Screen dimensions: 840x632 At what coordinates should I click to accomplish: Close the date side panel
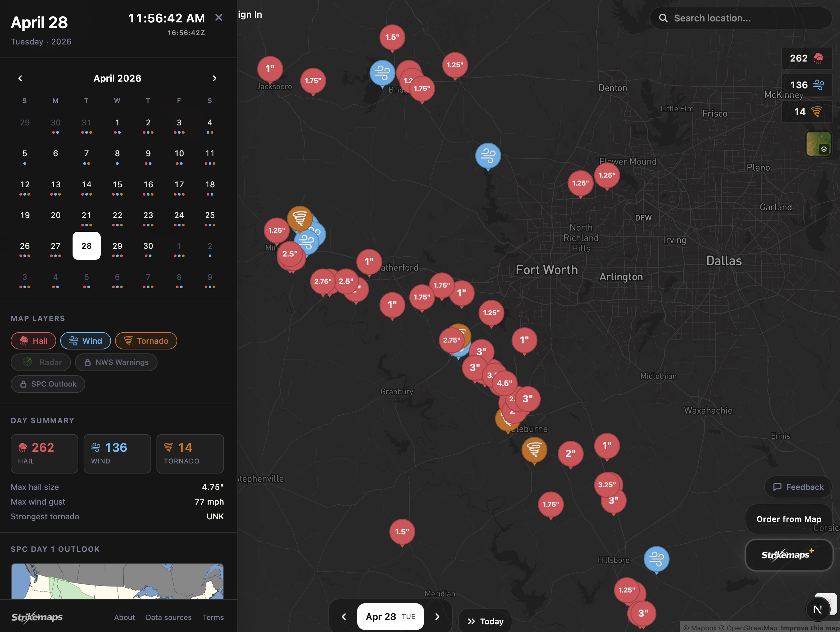(218, 17)
